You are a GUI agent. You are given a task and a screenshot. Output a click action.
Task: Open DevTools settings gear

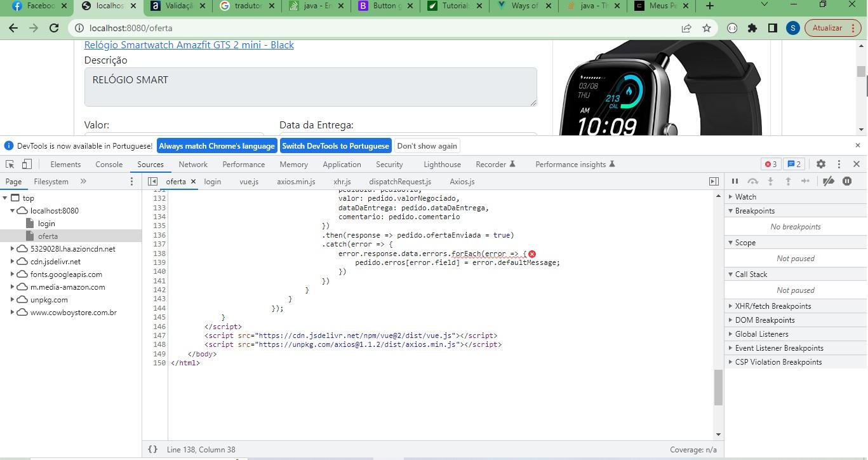pyautogui.click(x=821, y=164)
